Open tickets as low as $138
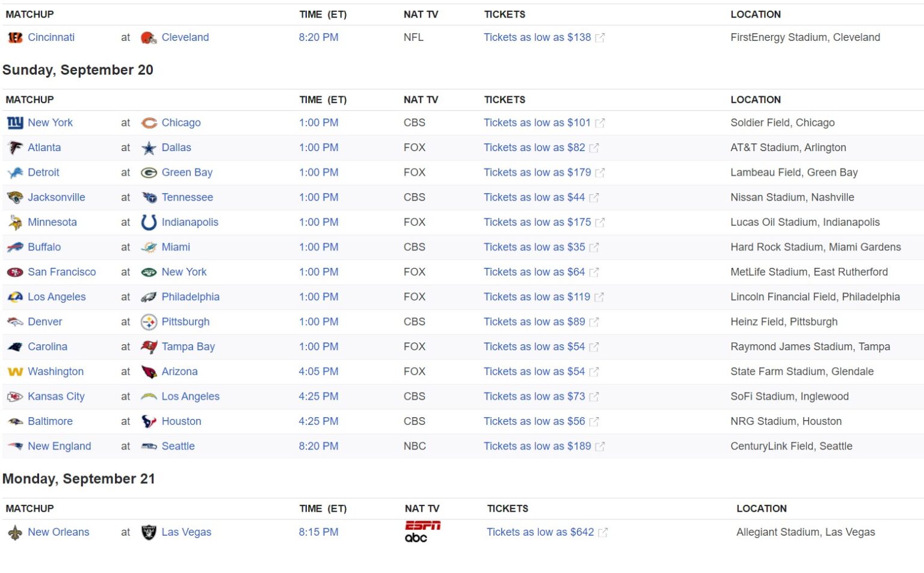The image size is (924, 573). pyautogui.click(x=538, y=37)
